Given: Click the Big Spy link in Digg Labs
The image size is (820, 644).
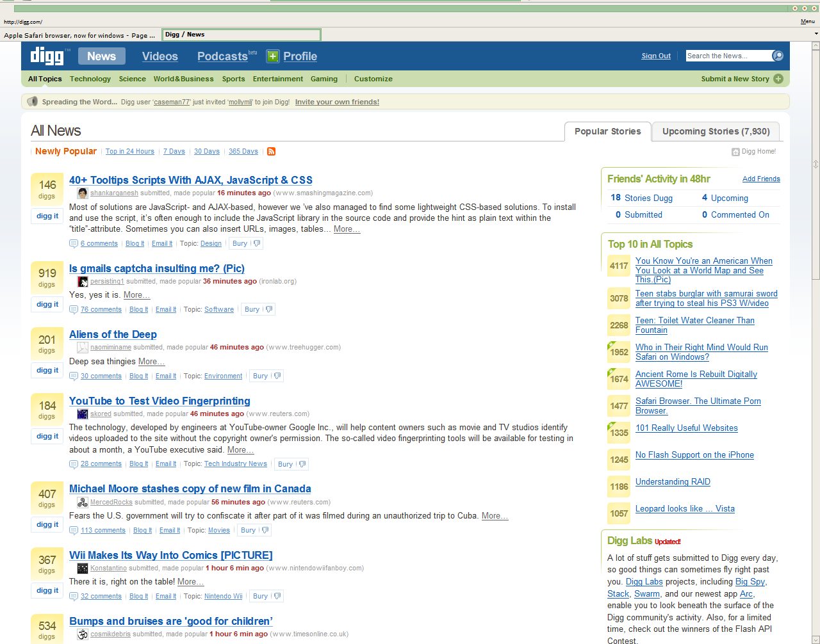Looking at the screenshot, I should point(750,582).
